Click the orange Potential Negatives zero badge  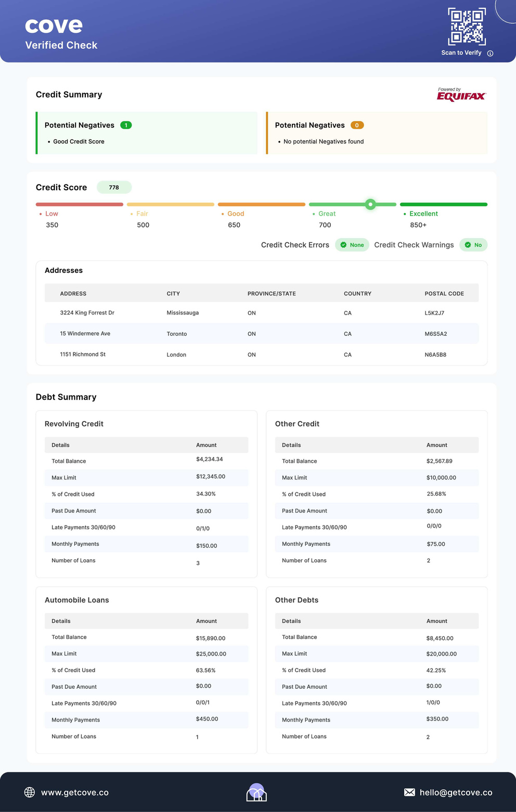click(x=357, y=125)
